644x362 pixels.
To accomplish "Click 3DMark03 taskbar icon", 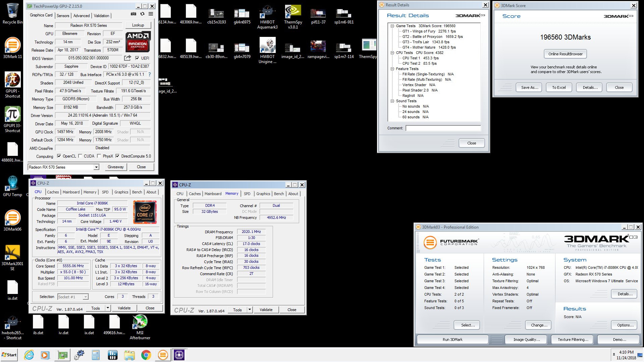I will pyautogui.click(x=163, y=355).
